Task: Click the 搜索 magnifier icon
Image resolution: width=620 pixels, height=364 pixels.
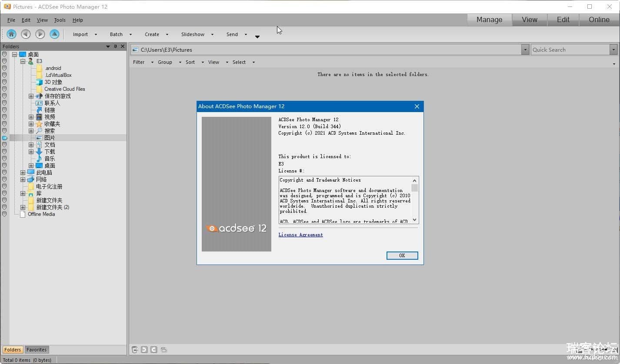Action: 39,131
